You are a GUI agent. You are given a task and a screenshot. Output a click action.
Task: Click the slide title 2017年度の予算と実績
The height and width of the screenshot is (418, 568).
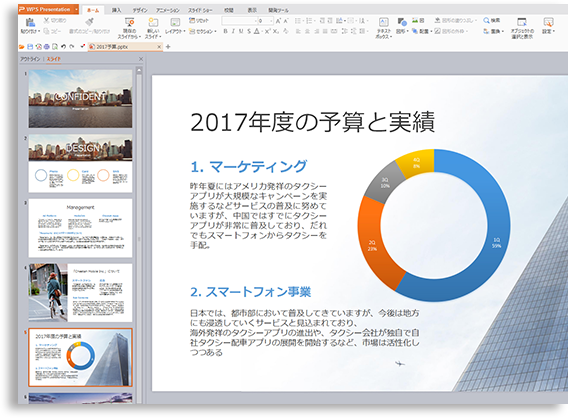click(x=312, y=122)
